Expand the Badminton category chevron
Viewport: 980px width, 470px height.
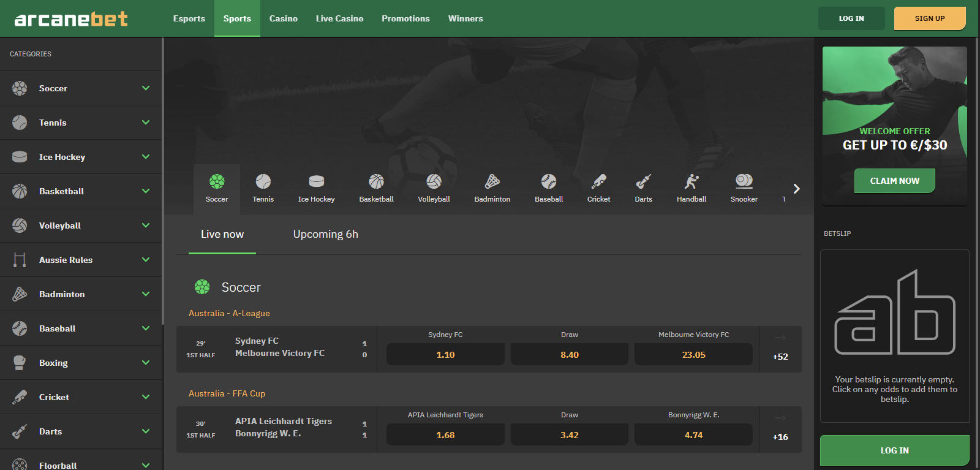(146, 294)
